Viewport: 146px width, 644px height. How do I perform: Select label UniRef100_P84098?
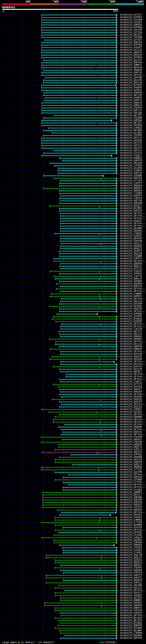[131, 241]
